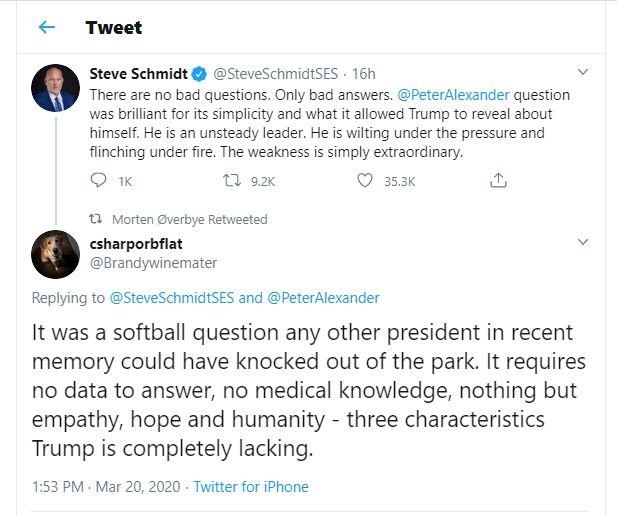
Task: Open Steve Schmidt's profile picture
Action: 55,88
